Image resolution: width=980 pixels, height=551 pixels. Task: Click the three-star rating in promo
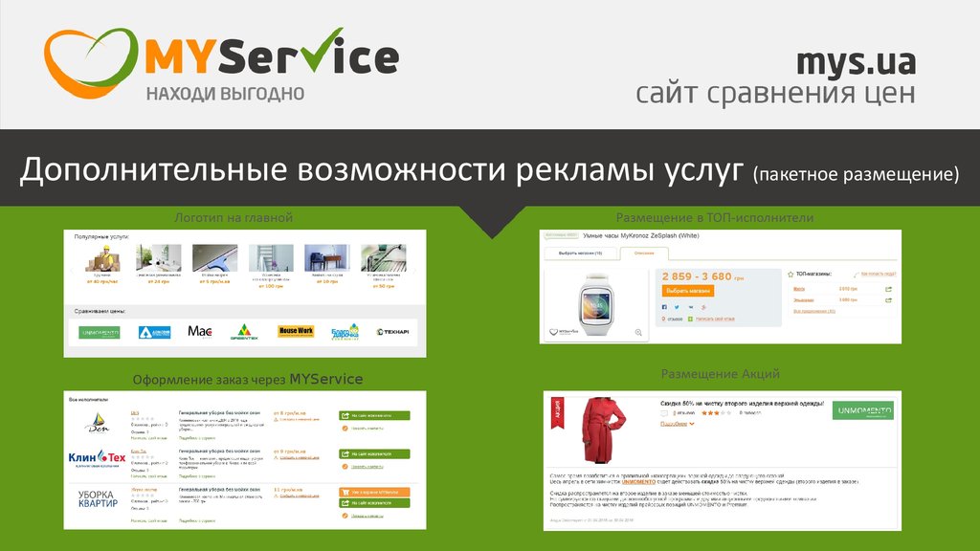click(716, 413)
